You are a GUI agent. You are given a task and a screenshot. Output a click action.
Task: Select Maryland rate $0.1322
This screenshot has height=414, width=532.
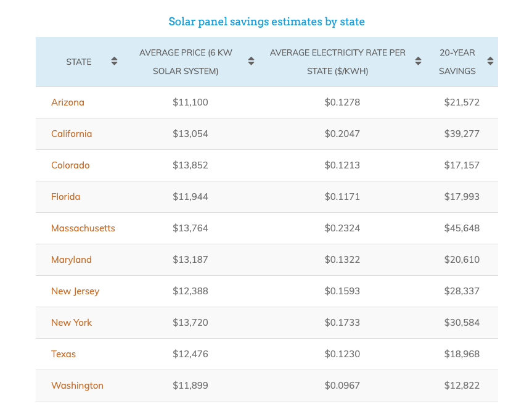coord(342,260)
